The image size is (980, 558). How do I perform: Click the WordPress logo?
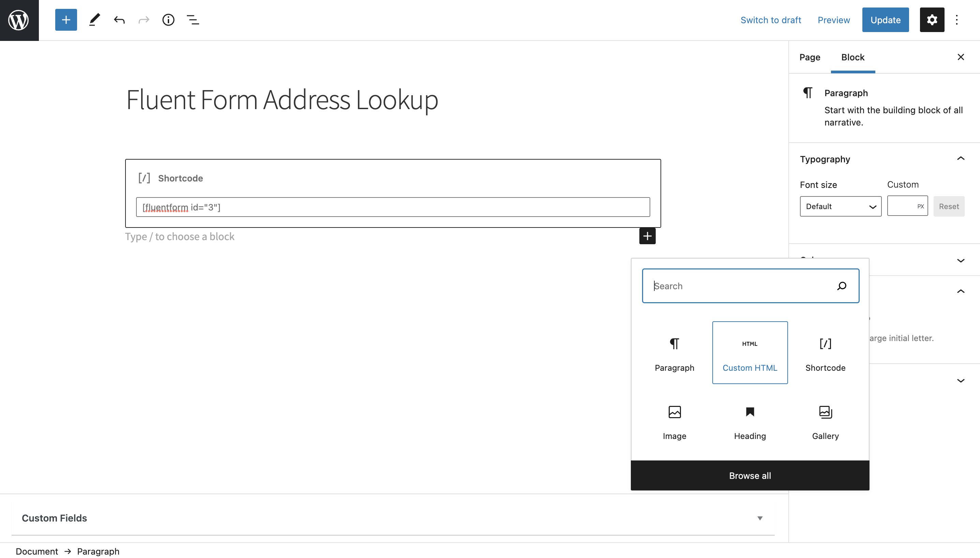(x=19, y=19)
